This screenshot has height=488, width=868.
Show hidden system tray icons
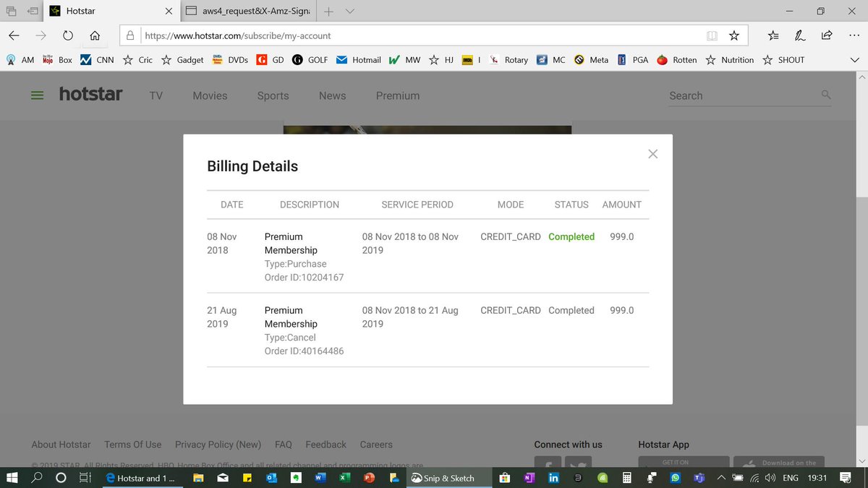pyautogui.click(x=722, y=478)
